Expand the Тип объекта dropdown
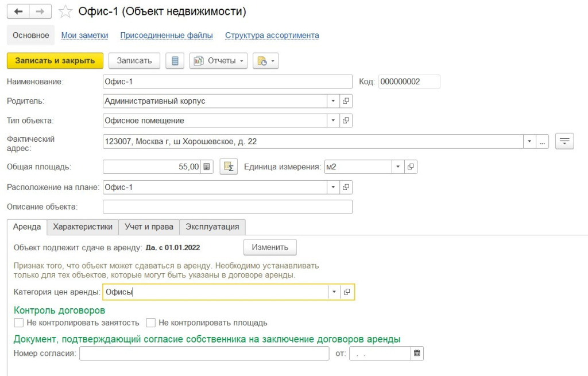 (x=334, y=121)
